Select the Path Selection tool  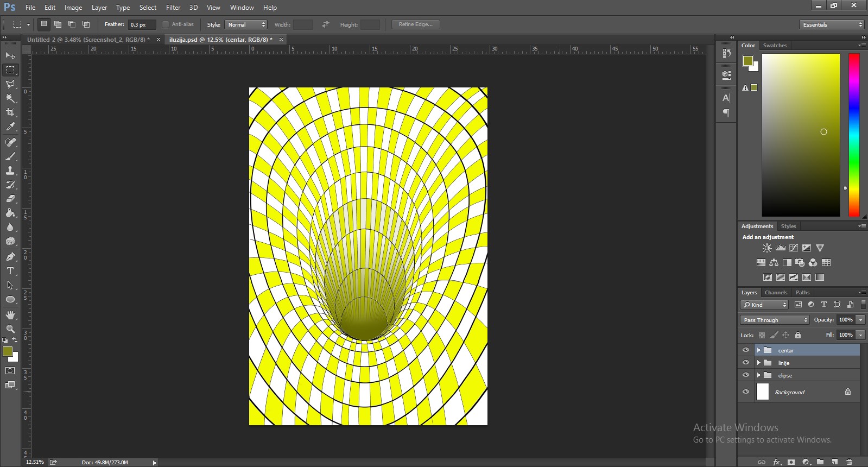click(x=10, y=285)
